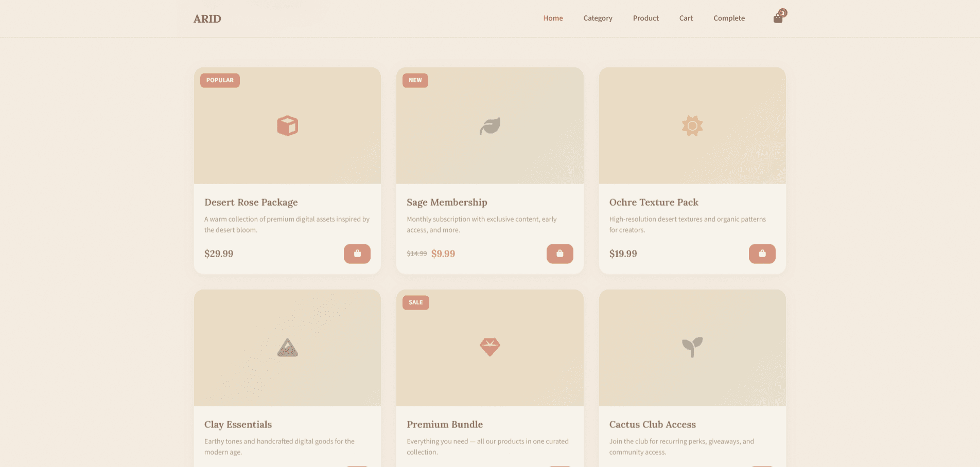
Task: Open the Premium Bundle title
Action: tap(445, 424)
